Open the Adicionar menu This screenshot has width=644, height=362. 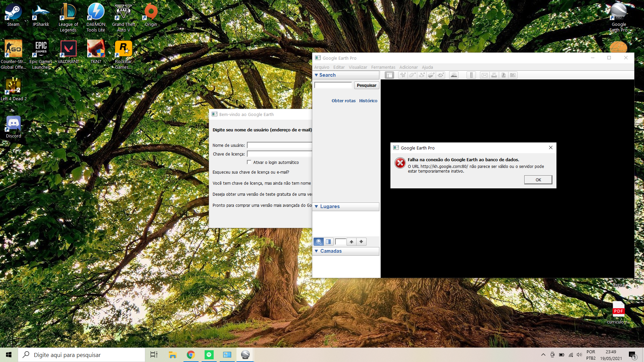[409, 67]
